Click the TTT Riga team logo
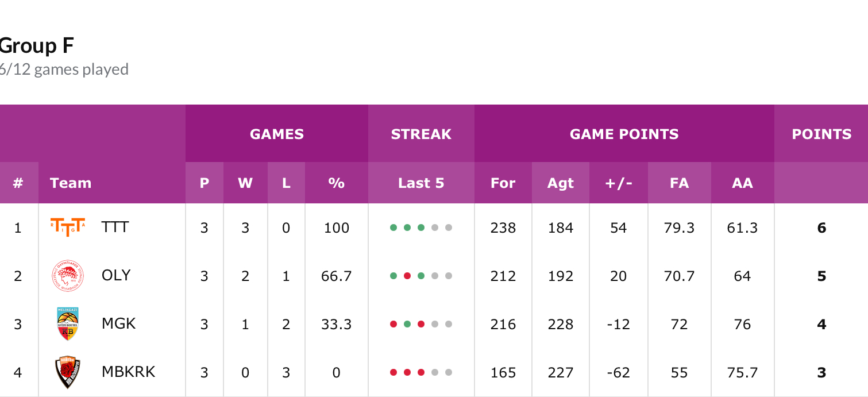868x397 pixels. click(68, 228)
